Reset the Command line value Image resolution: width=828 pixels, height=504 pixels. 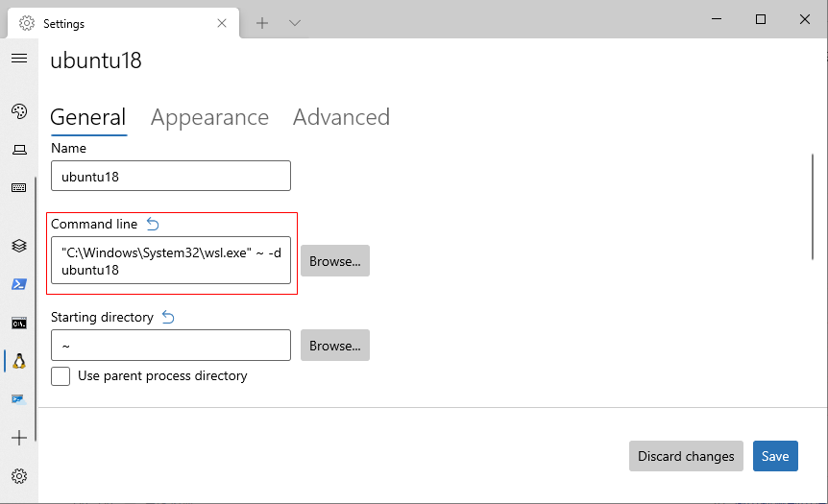point(153,225)
